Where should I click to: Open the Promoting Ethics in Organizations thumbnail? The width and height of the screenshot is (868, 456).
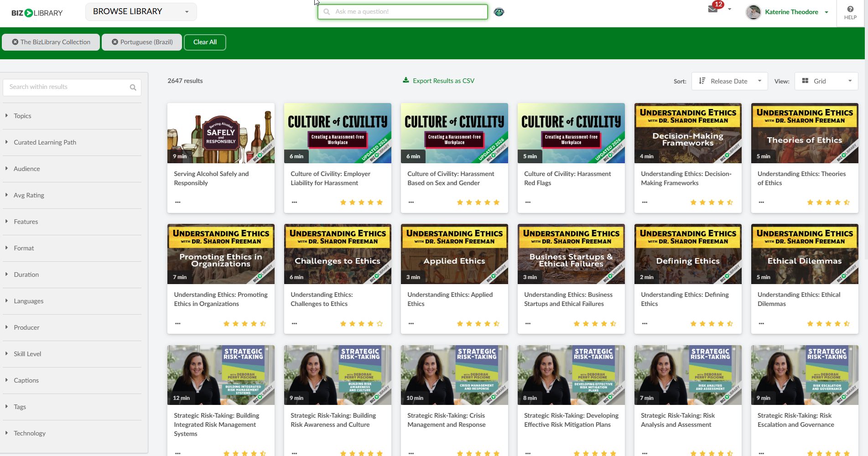(x=221, y=254)
